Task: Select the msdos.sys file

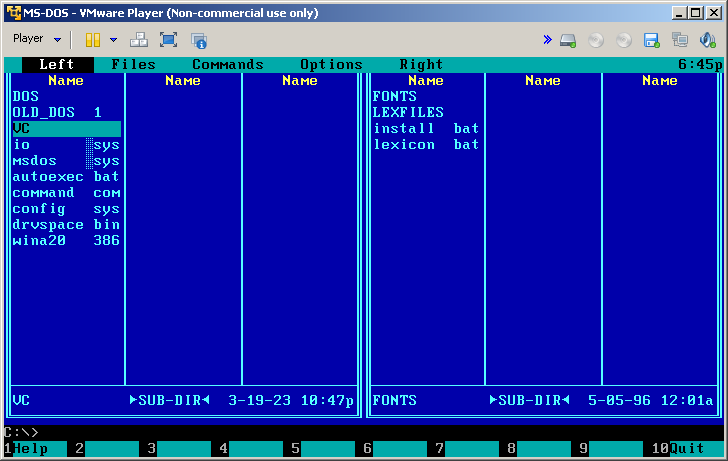Action: [x=66, y=161]
